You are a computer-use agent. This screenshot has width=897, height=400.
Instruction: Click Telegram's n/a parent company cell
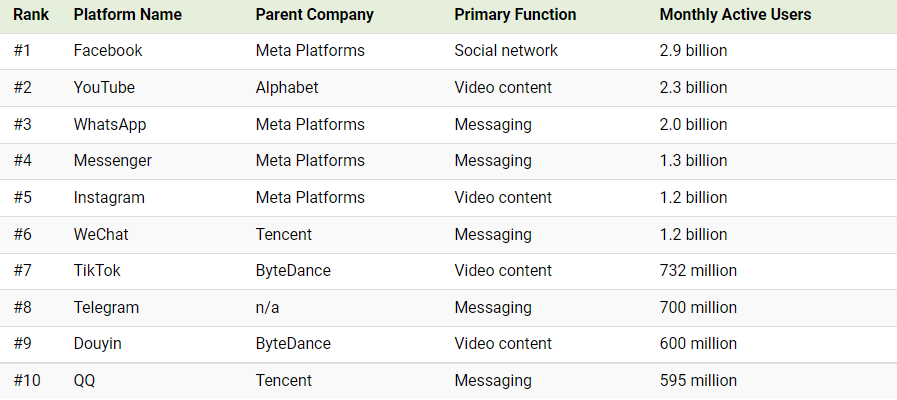point(267,308)
